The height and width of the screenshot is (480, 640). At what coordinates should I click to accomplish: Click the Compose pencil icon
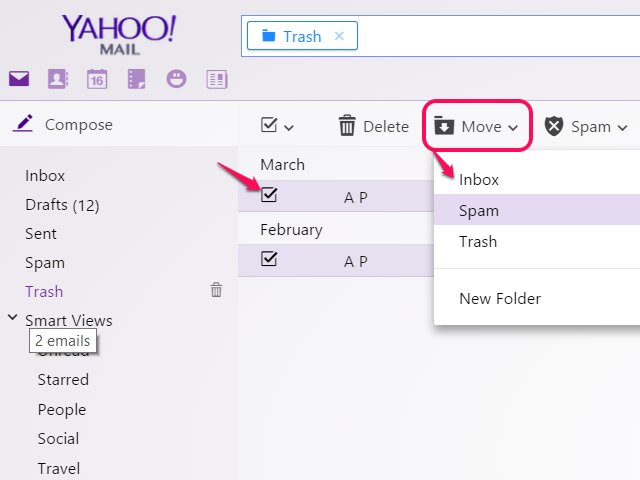pos(23,124)
